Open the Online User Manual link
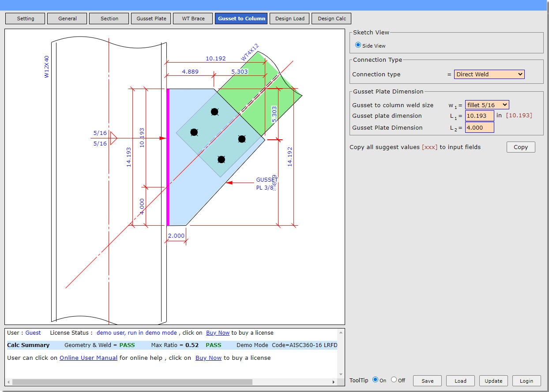549x392 pixels. click(x=88, y=358)
